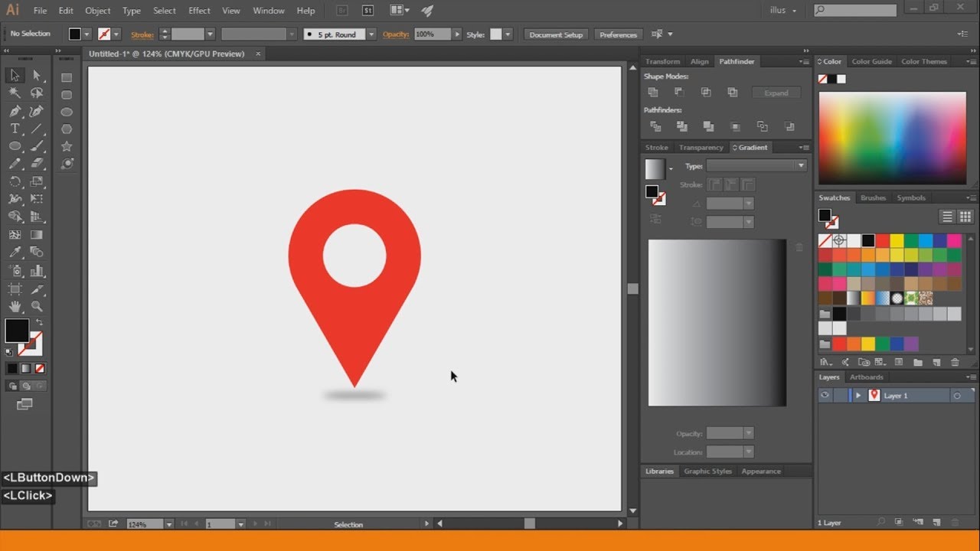Image resolution: width=980 pixels, height=551 pixels.
Task: Click the target circle of Layer 1
Action: click(x=956, y=396)
